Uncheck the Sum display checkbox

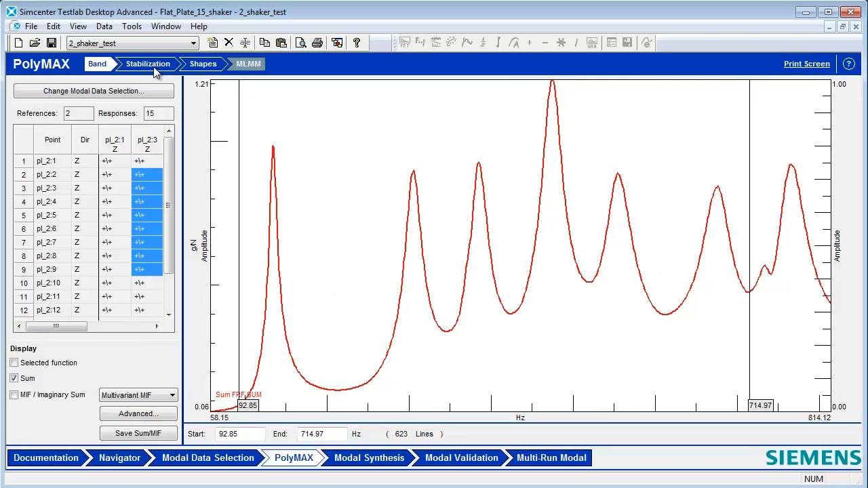[14, 378]
